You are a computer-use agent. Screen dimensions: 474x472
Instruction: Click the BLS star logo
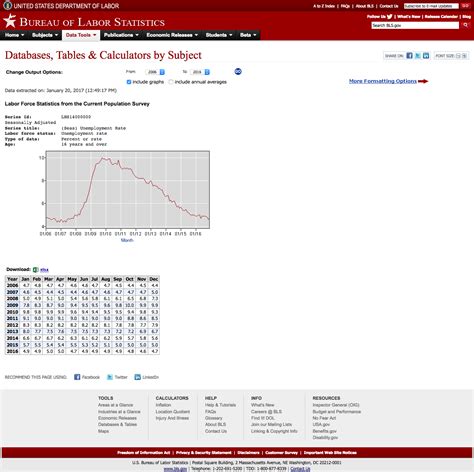(x=10, y=21)
